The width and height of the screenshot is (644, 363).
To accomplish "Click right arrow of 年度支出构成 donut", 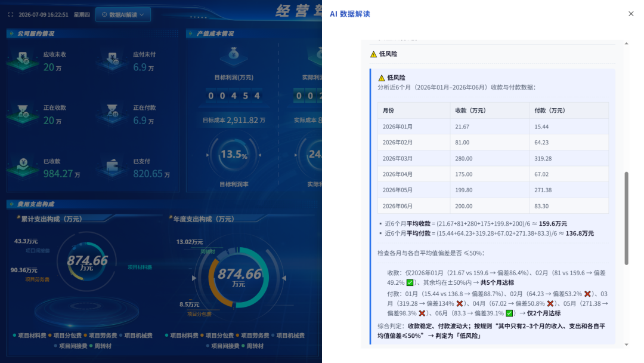I will coord(284,278).
